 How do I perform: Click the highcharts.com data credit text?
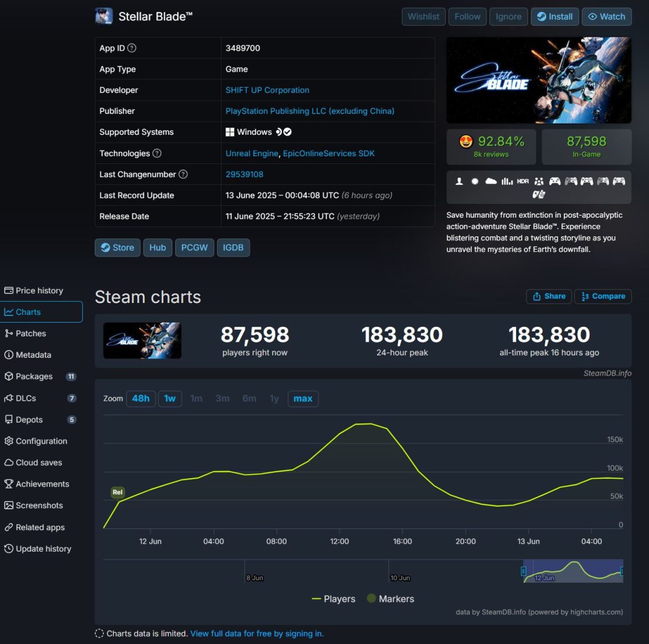coord(539,612)
